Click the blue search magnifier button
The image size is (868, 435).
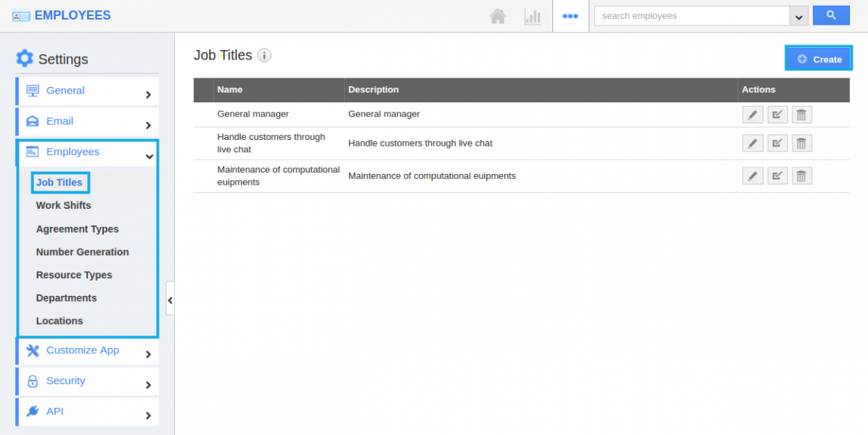(831, 15)
